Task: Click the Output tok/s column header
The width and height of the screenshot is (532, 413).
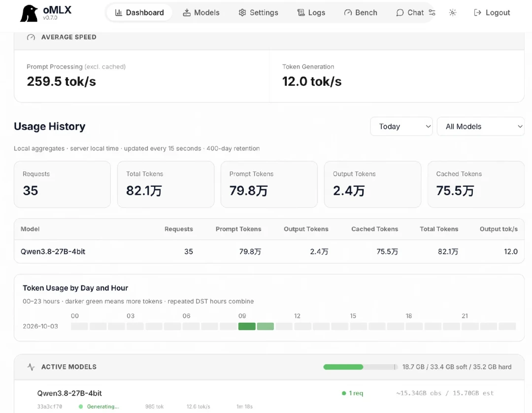Action: 499,229
